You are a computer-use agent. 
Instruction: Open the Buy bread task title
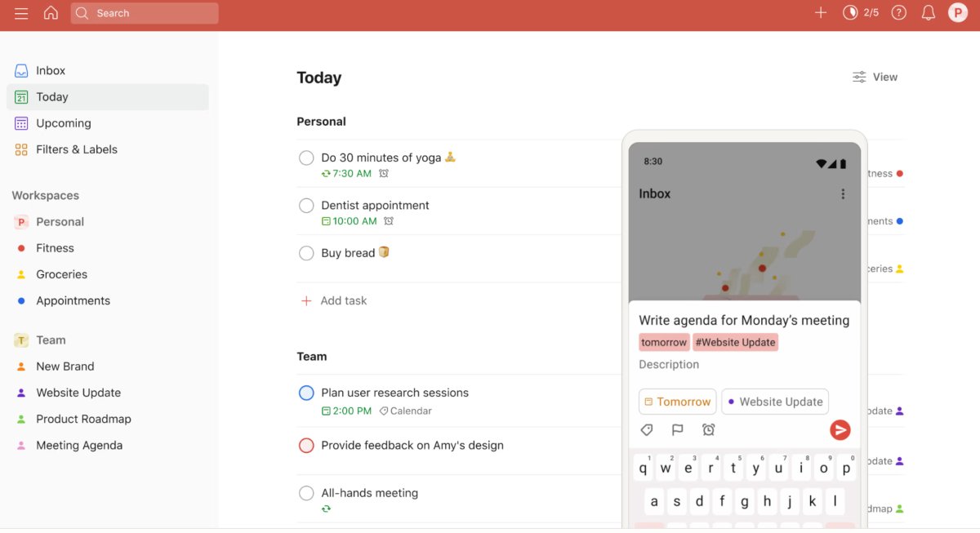[348, 253]
